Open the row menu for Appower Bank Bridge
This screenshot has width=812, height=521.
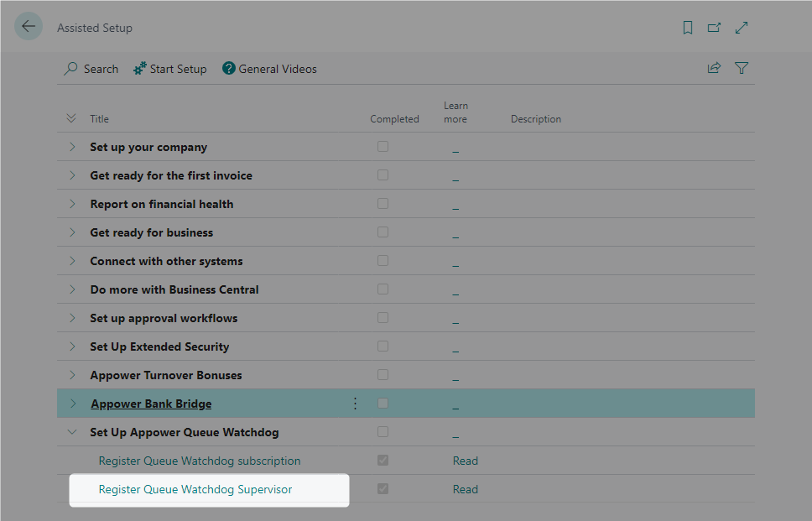(355, 403)
